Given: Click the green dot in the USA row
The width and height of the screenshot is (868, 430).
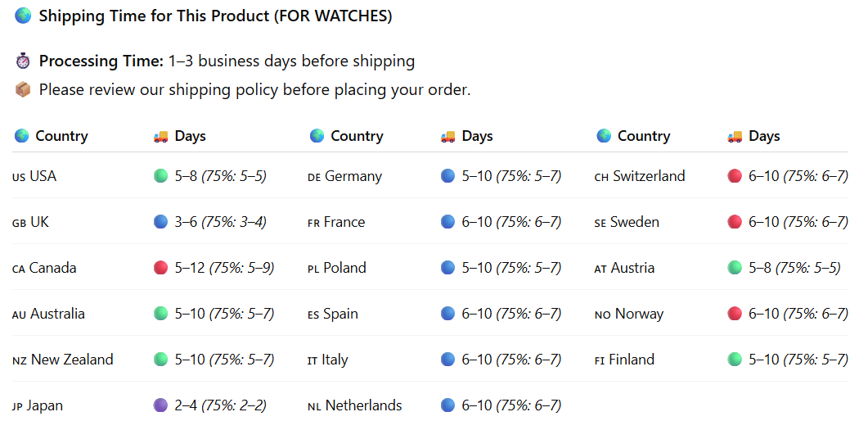Looking at the screenshot, I should click(161, 175).
